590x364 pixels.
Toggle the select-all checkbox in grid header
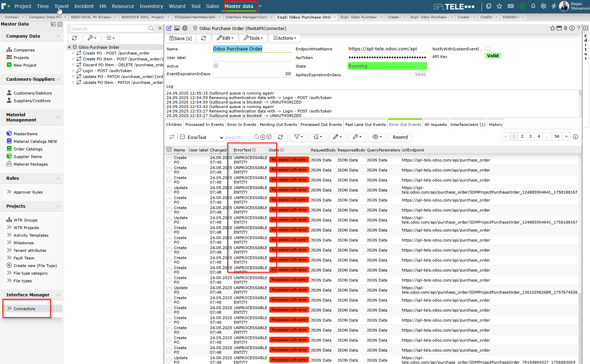point(169,149)
